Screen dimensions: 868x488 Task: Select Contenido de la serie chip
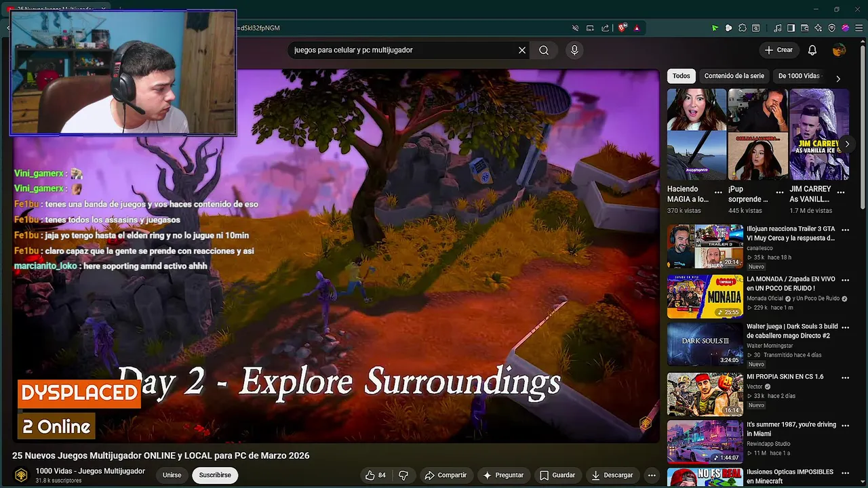[734, 76]
